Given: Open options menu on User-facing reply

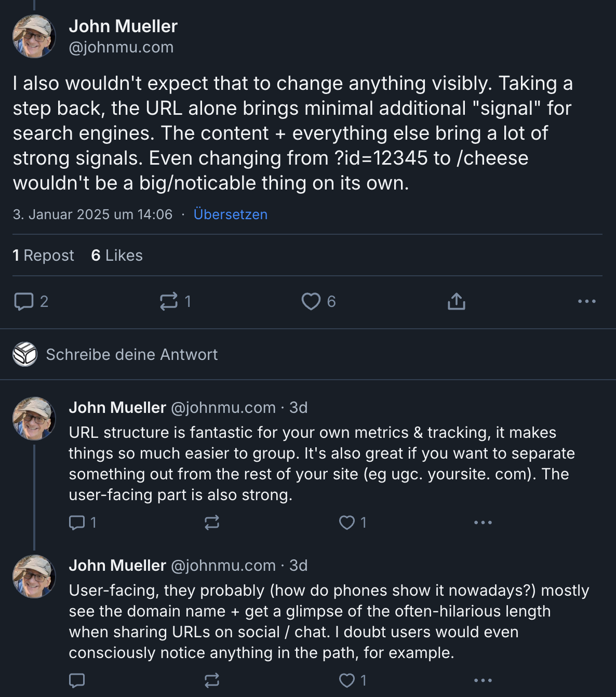Looking at the screenshot, I should 483,680.
